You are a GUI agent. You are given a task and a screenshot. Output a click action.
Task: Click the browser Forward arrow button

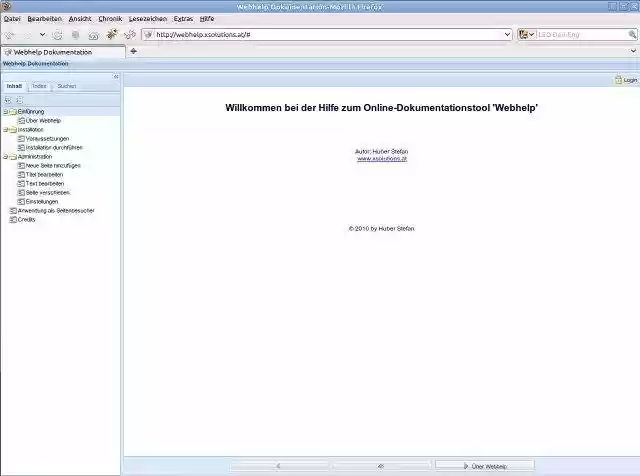coord(28,35)
